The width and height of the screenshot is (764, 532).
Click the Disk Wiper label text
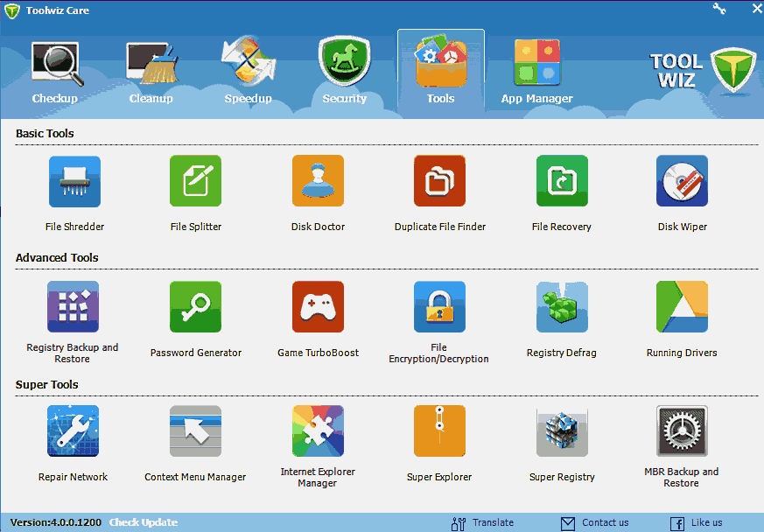(x=682, y=227)
